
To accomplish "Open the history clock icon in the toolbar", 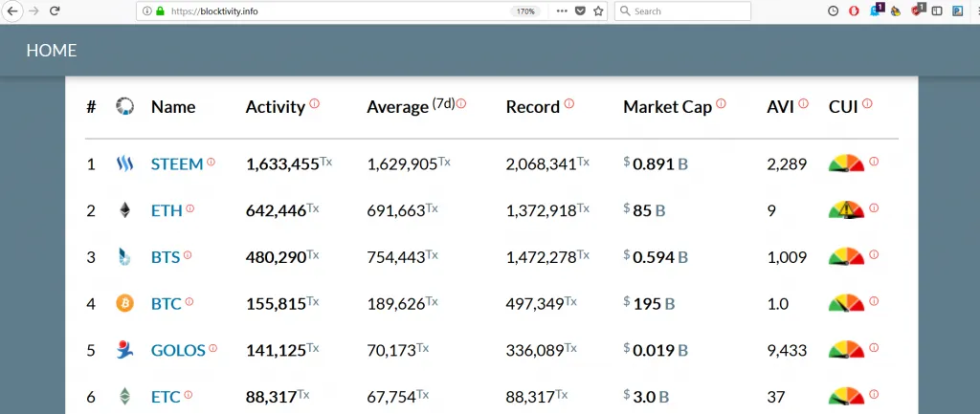I will (x=833, y=11).
